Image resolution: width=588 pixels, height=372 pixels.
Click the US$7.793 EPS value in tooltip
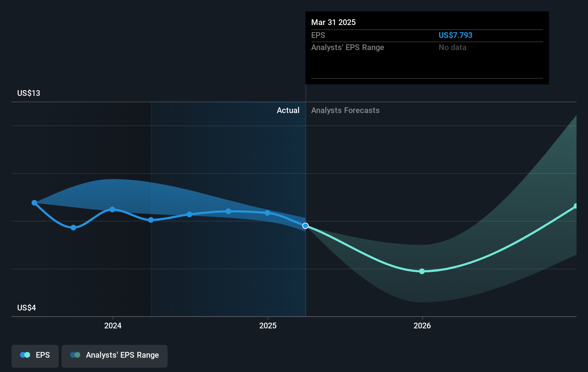coord(455,35)
